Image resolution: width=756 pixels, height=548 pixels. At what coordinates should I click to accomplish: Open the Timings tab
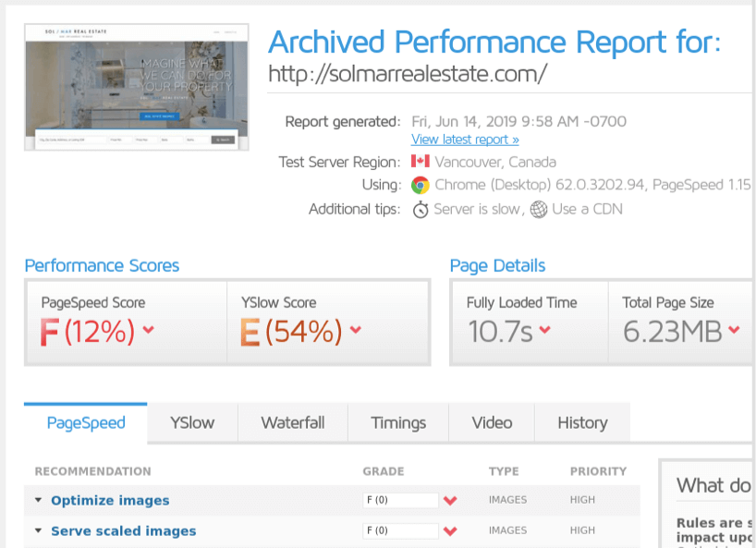[398, 422]
